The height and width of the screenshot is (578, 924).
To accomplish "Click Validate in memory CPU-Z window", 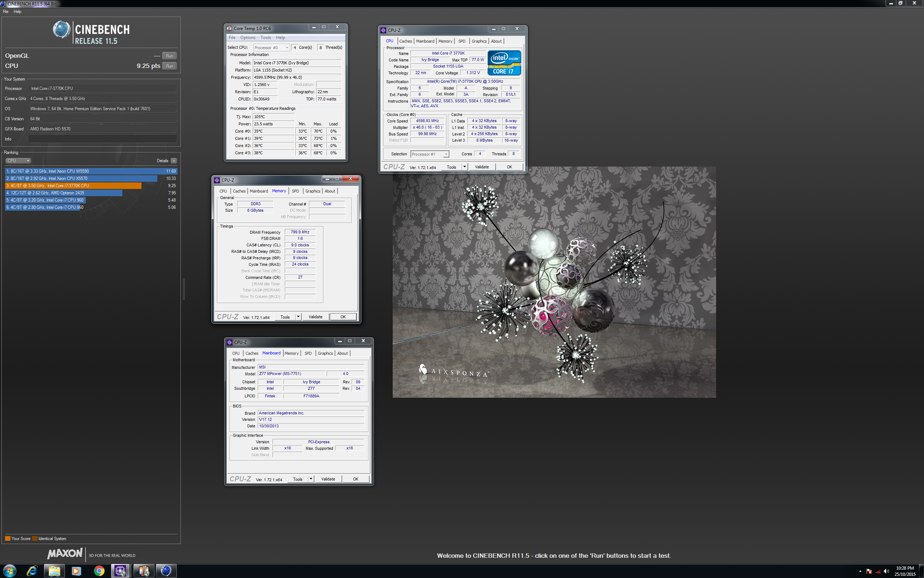I will (x=315, y=317).
